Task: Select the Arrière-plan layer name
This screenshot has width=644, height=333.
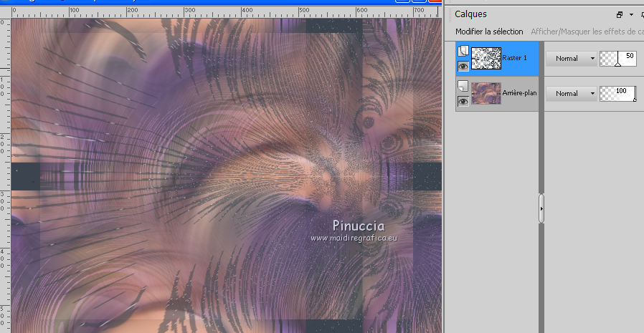Action: click(519, 93)
